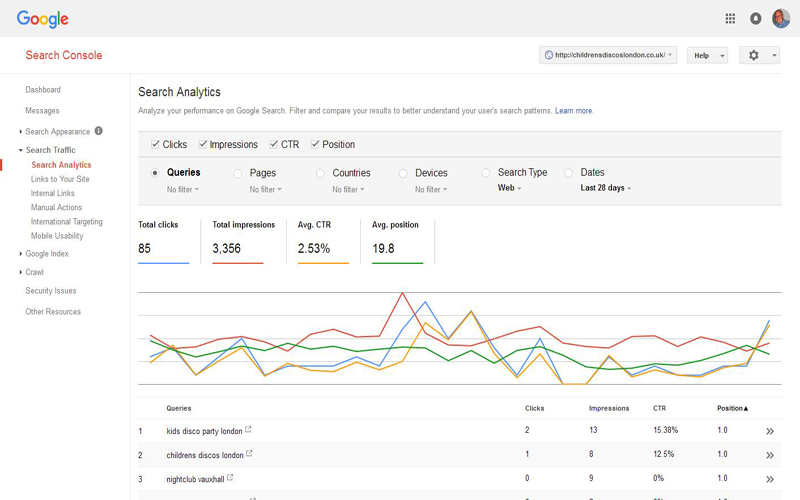The image size is (800, 500).
Task: Click the nightclub vauxhall query
Action: tap(195, 479)
